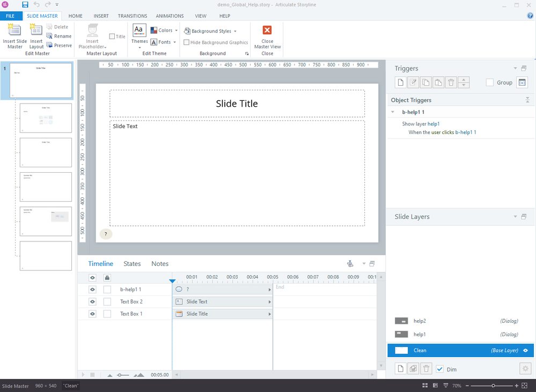Screen dimensions: 536x392
Task: Toggle visibility of Text Box 2
Action: tap(92, 301)
